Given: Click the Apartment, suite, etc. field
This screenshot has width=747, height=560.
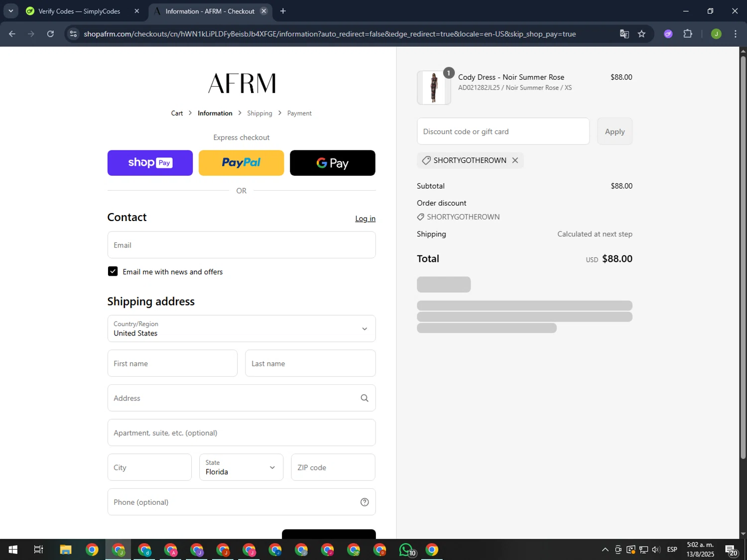Looking at the screenshot, I should tap(242, 433).
